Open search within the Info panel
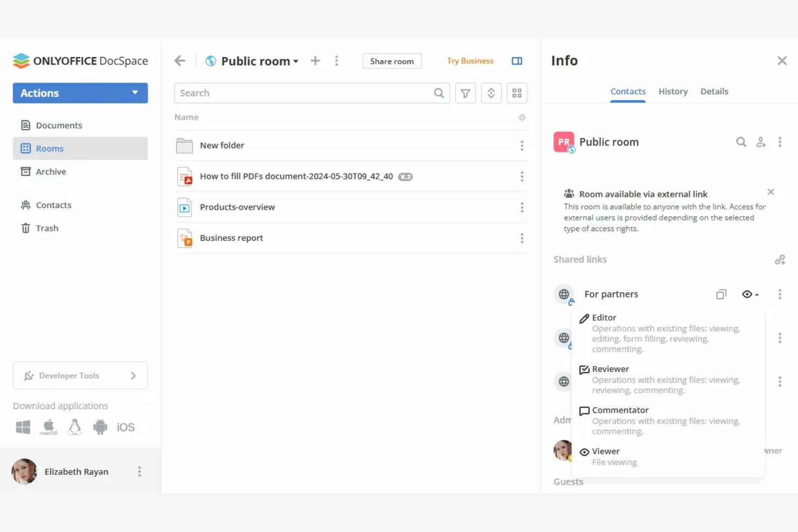 741,142
